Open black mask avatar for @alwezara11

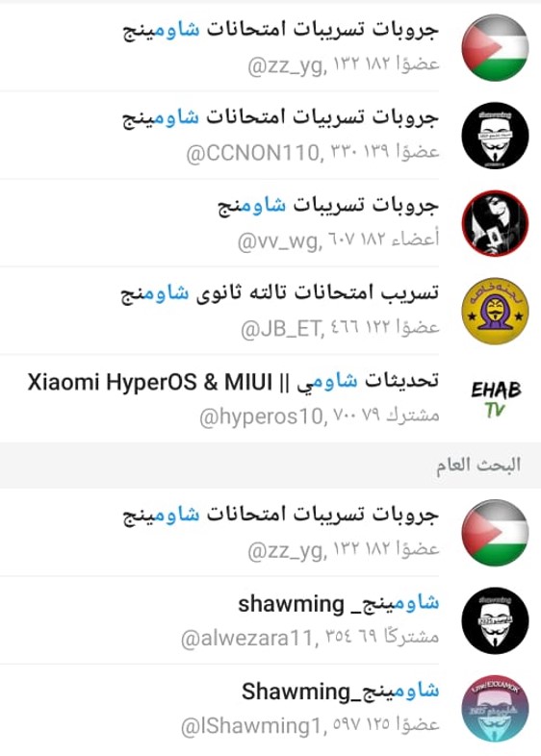495,620
